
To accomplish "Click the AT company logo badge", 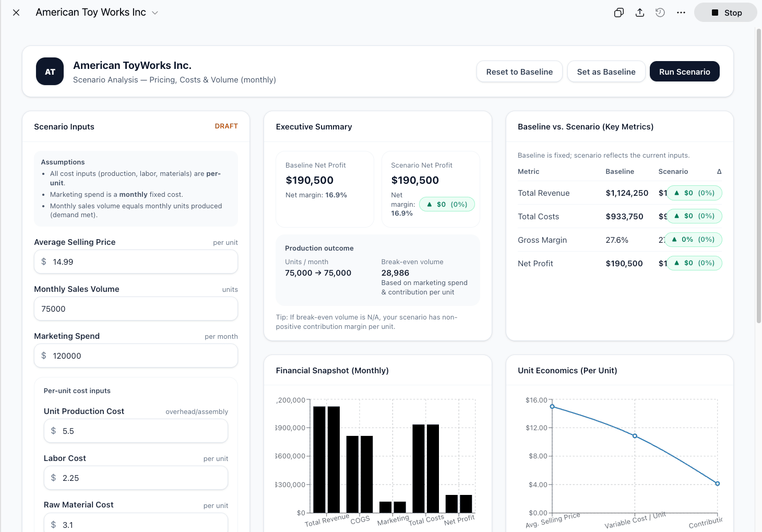I will [x=50, y=72].
